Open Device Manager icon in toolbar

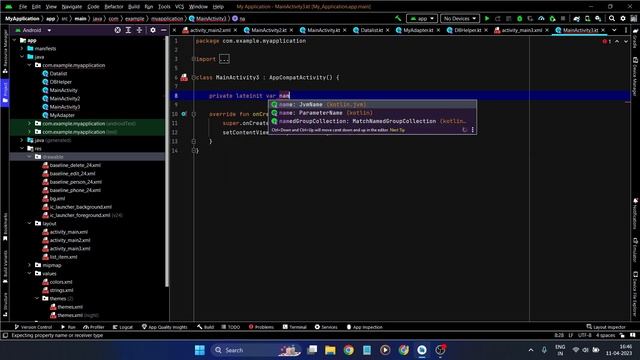pyautogui.click(x=587, y=18)
